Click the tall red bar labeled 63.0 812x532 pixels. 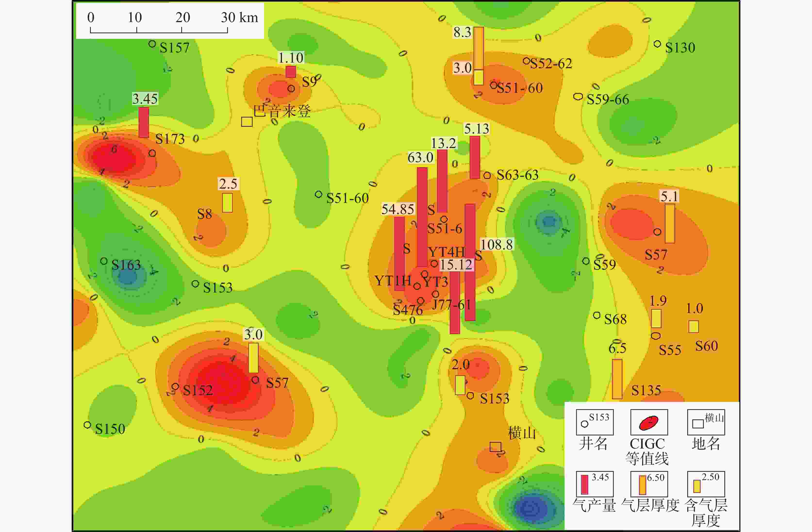coord(422,217)
